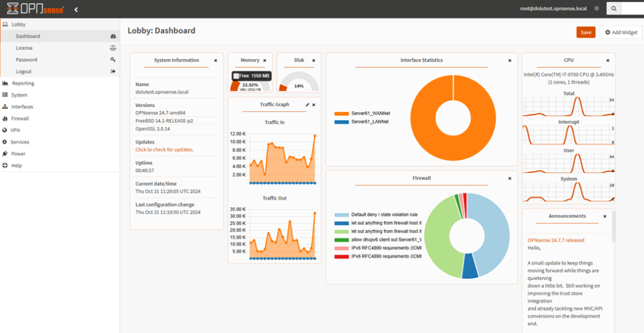Click the Firewall flame icon

tap(5, 118)
